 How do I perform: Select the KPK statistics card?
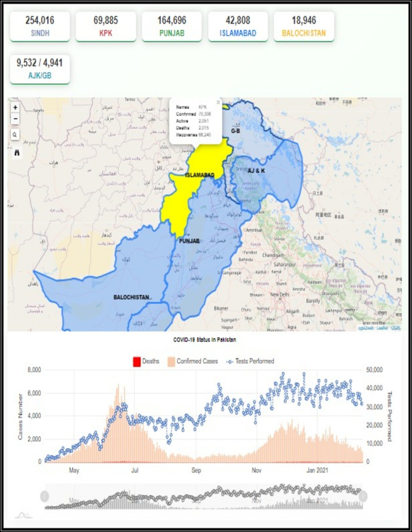point(106,26)
